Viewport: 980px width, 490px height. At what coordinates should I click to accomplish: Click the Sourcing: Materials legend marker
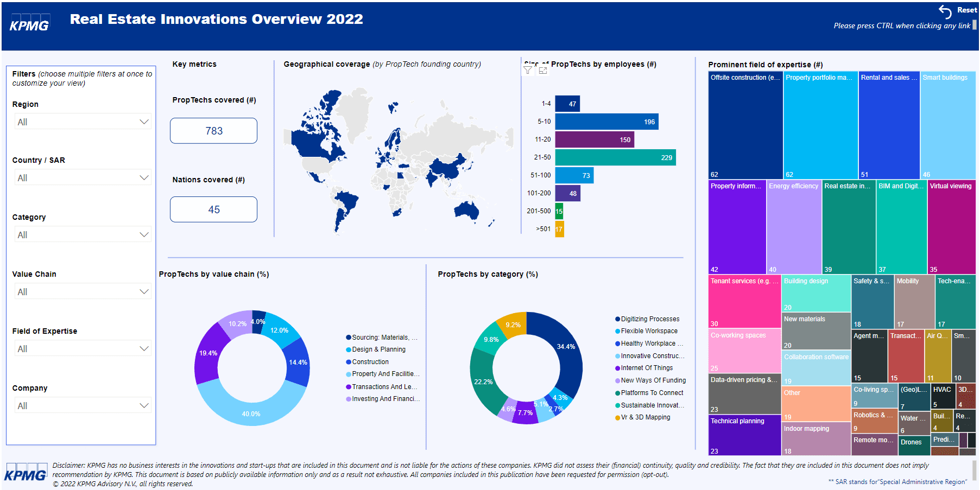349,338
